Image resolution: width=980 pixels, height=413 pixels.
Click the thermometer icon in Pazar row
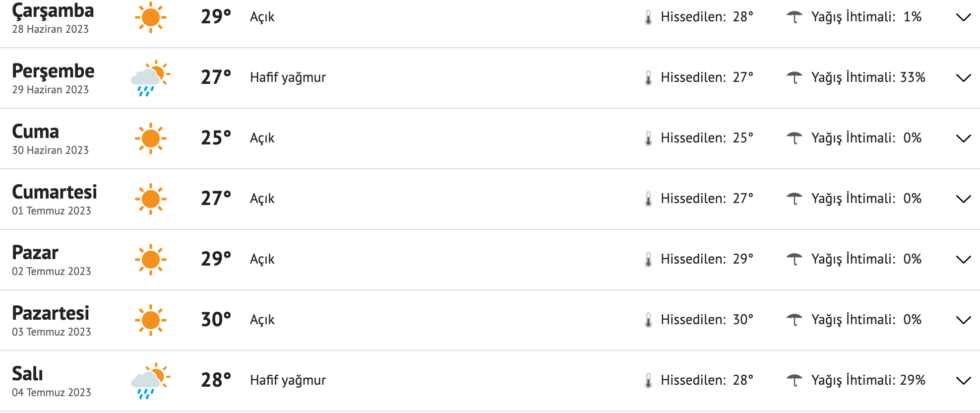coord(648,260)
